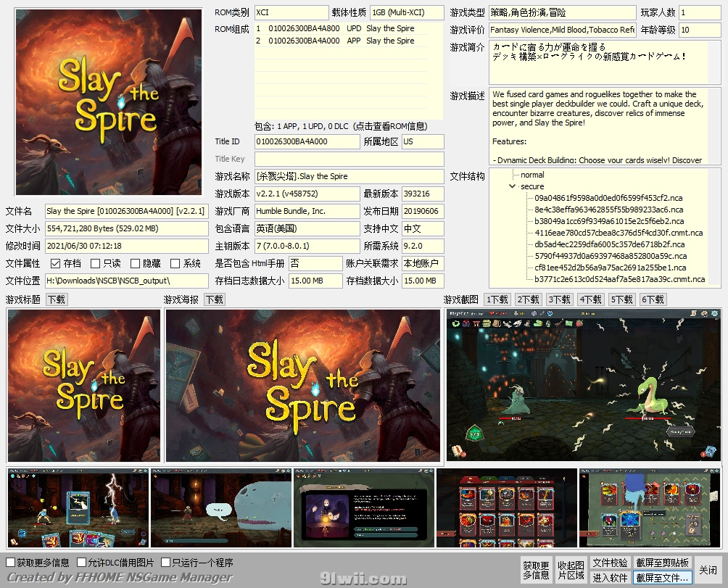Check the 隐藏 attribute checkbox
This screenshot has width=728, height=588.
point(135,263)
